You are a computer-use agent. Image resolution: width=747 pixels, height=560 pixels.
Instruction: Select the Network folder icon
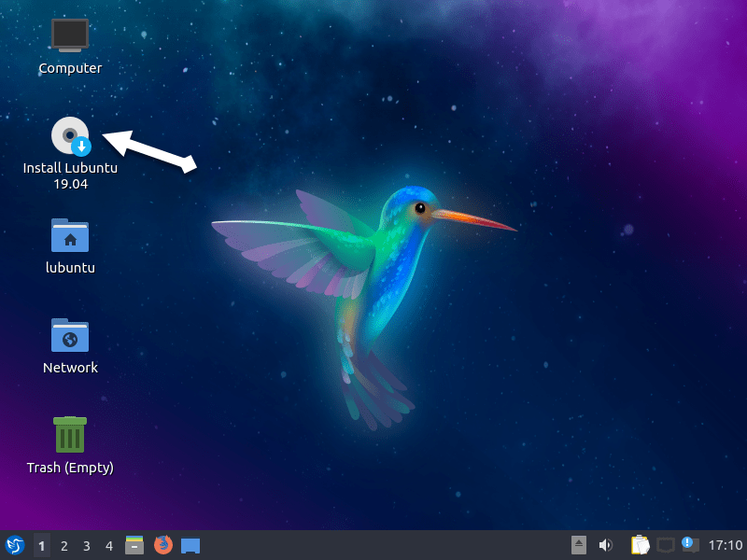click(70, 336)
